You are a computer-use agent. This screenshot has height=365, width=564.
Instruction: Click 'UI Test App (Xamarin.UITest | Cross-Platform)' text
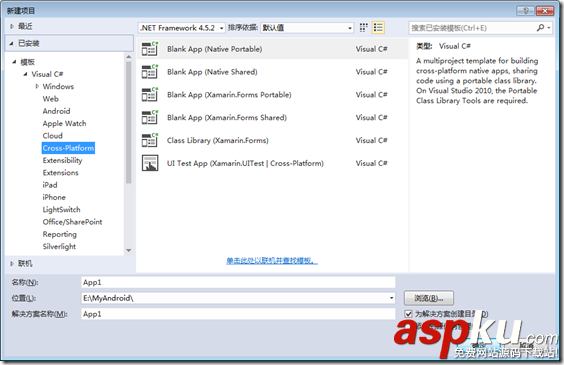click(x=245, y=163)
